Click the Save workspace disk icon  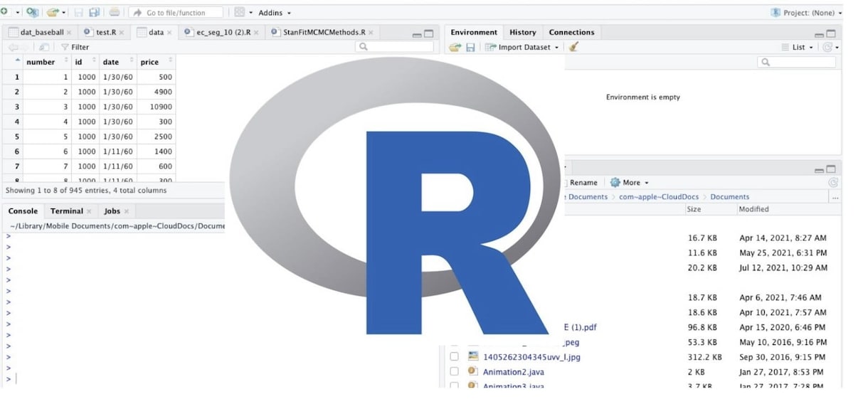[470, 47]
